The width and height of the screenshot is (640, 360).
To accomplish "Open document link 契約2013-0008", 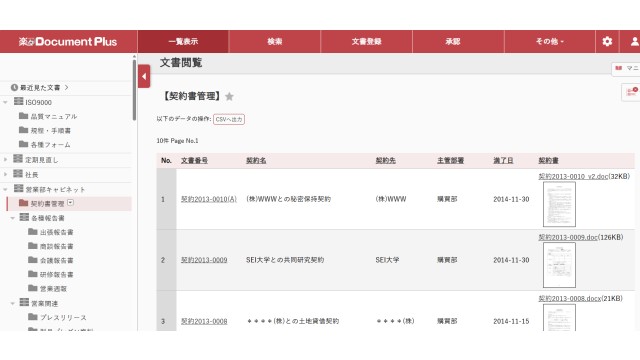I will [204, 321].
